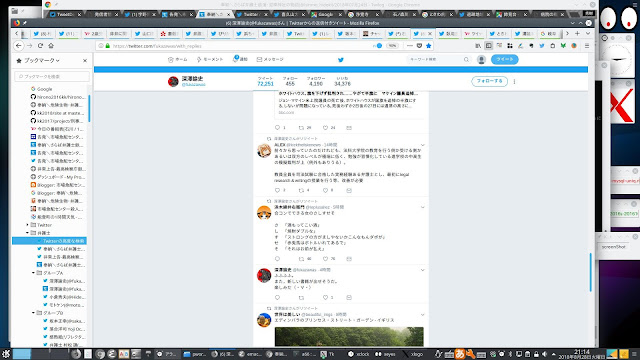Screen dimensions: 640x360
Task: Like the 合コン tweet via heart icon
Action: pyautogui.click(x=325, y=259)
